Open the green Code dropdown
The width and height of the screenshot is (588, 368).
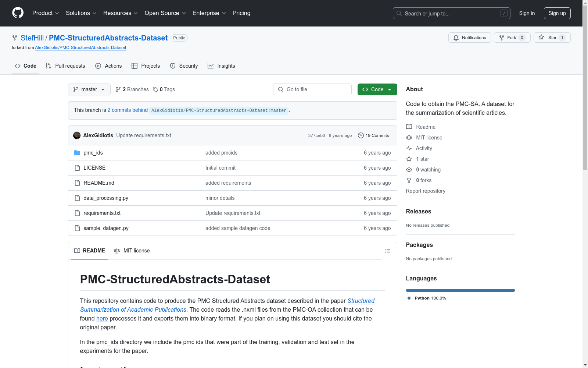[377, 89]
